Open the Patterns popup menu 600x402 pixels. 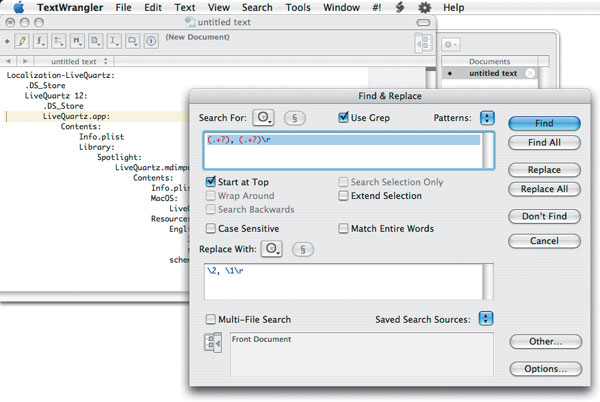pyautogui.click(x=486, y=117)
